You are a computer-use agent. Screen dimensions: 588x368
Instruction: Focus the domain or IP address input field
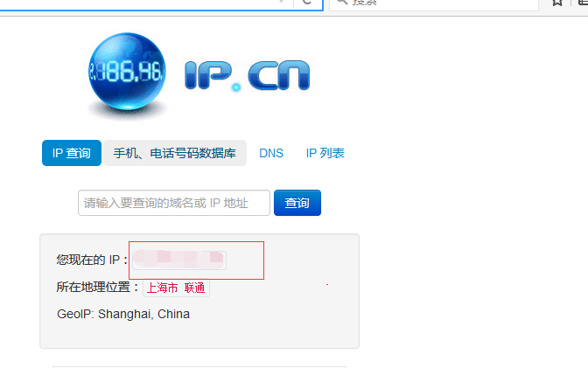pyautogui.click(x=174, y=203)
